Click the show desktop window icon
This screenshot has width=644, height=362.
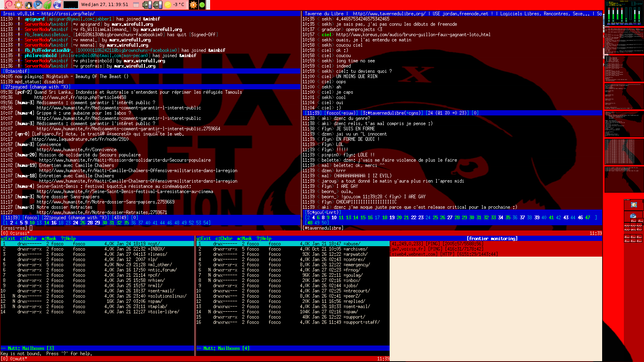[x=136, y=5]
